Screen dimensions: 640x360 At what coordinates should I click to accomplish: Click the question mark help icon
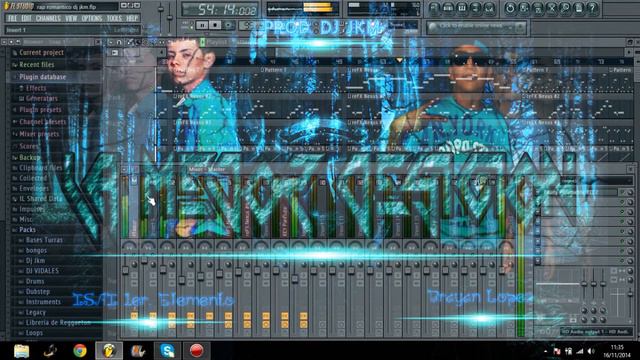(593, 8)
